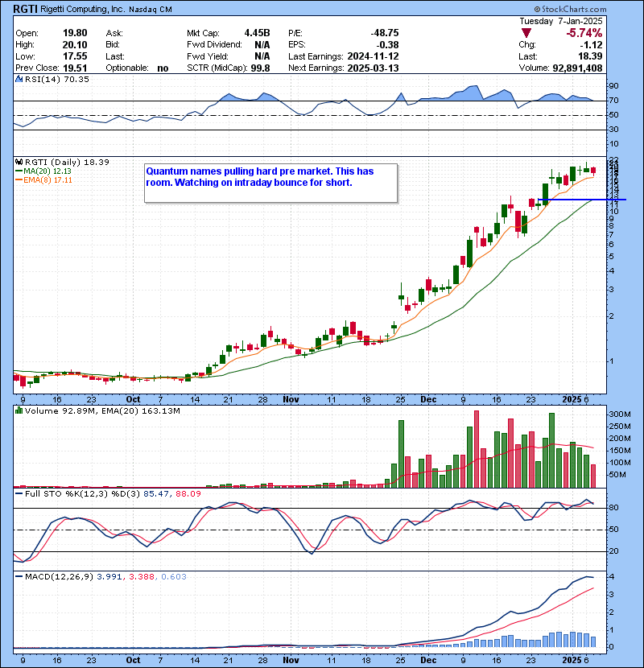Click the 'EMA(8) 17.11' legend text
This screenshot has height=668, width=644.
(47, 180)
